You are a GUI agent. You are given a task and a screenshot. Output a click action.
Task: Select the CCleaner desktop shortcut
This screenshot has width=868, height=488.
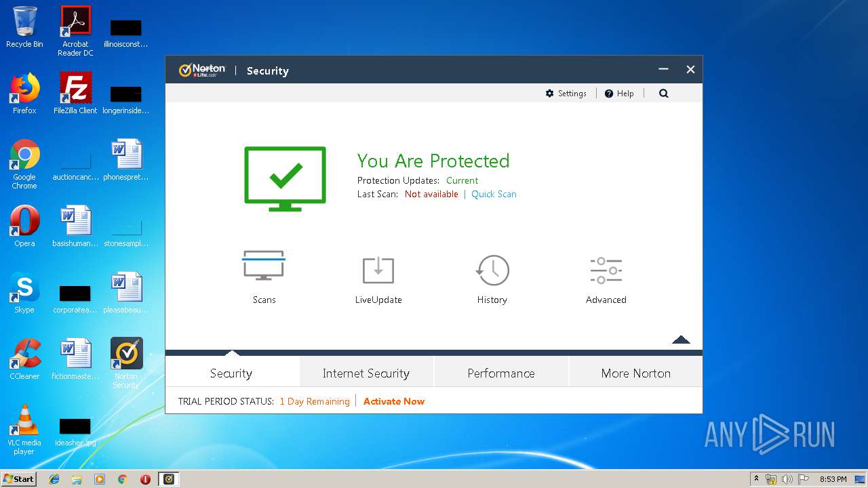click(x=24, y=359)
